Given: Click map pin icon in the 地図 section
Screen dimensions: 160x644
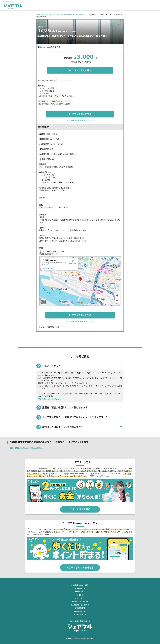Looking at the screenshot, I should pyautogui.click(x=40, y=252).
